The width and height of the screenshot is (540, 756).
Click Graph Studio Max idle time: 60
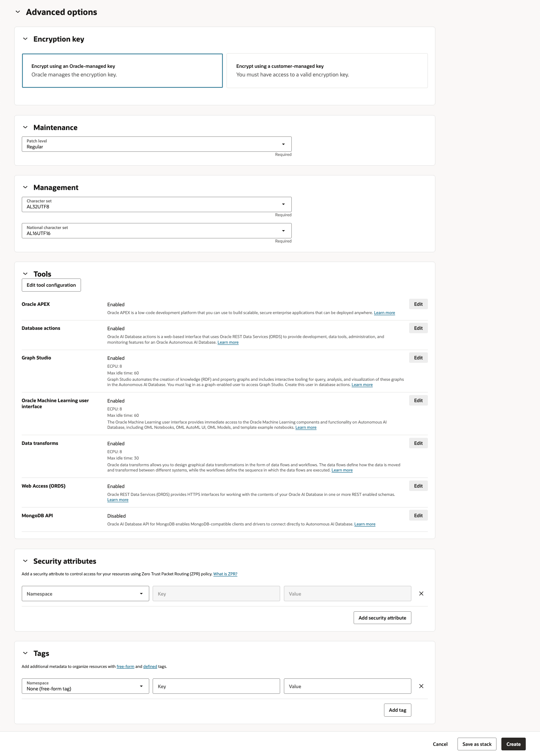[123, 373]
